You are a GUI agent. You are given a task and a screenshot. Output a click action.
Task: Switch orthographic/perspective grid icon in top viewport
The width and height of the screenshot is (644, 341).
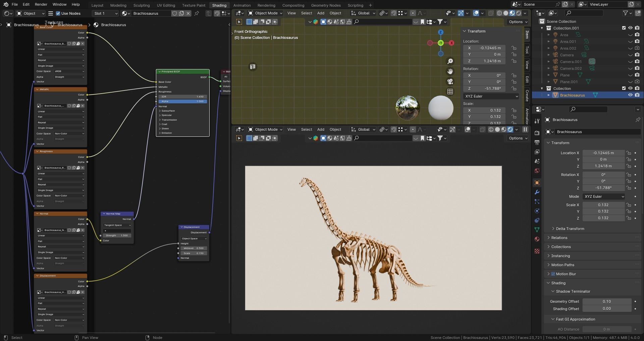click(450, 92)
